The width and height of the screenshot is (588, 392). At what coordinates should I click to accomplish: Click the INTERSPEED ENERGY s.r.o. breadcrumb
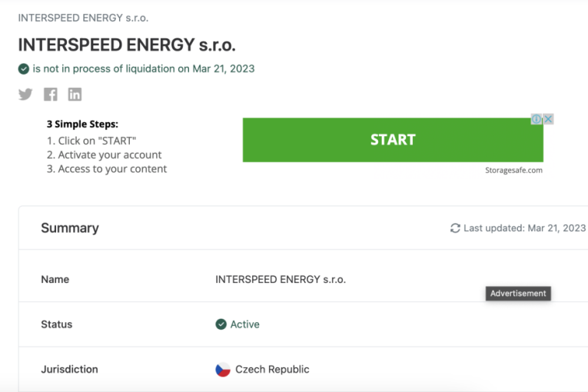[x=83, y=17]
